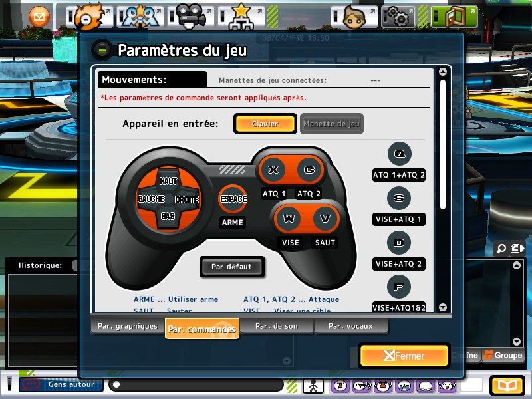Click the right side panel scroll-down arrow
The image size is (532, 399).
point(517,341)
